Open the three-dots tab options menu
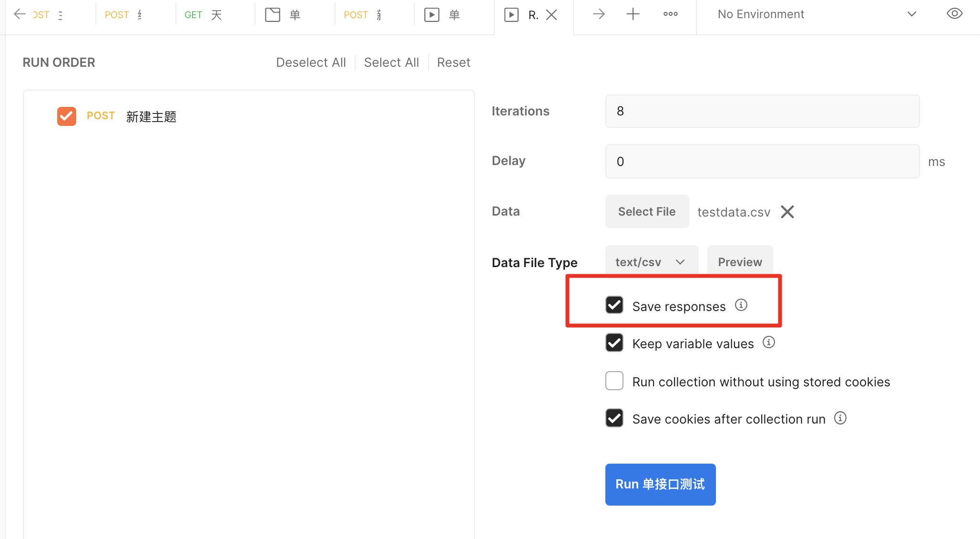Screen dimensions: 980x539 click(x=670, y=14)
